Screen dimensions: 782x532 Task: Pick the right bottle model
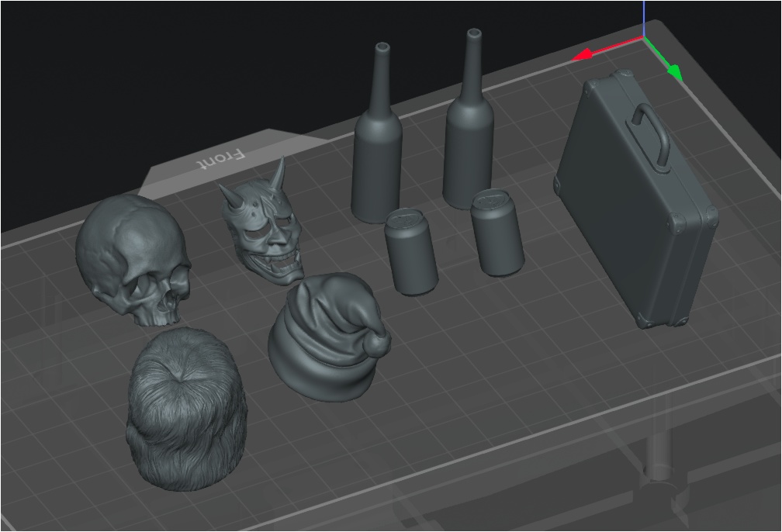pyautogui.click(x=469, y=119)
